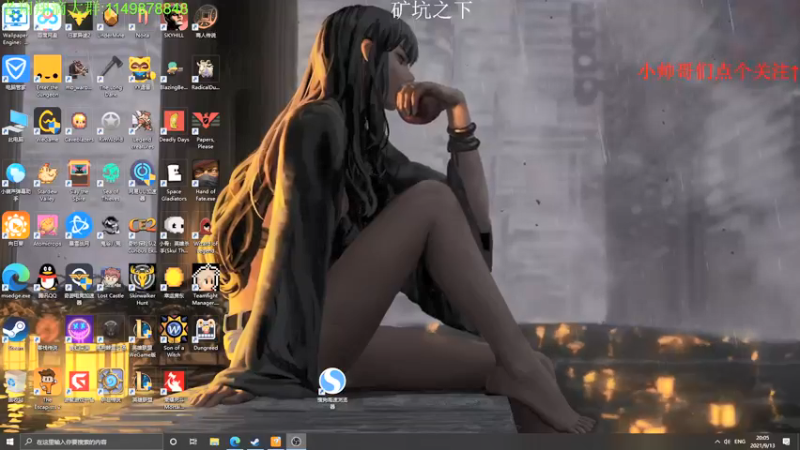Launch the Wizard of Legend shortcut

[206, 232]
